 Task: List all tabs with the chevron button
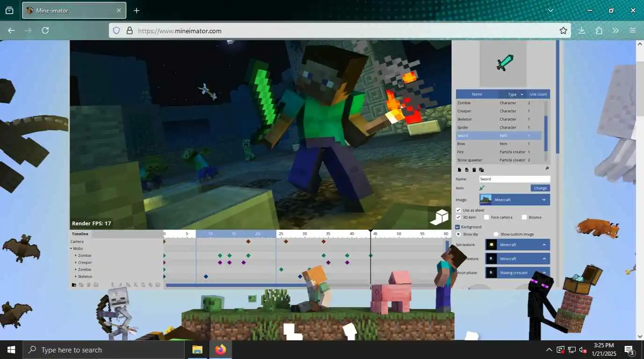[x=550, y=10]
